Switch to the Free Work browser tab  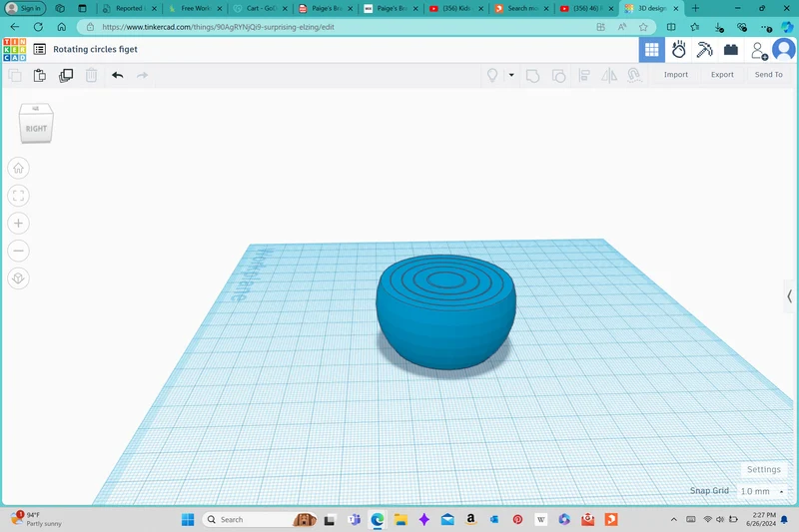[x=196, y=8]
